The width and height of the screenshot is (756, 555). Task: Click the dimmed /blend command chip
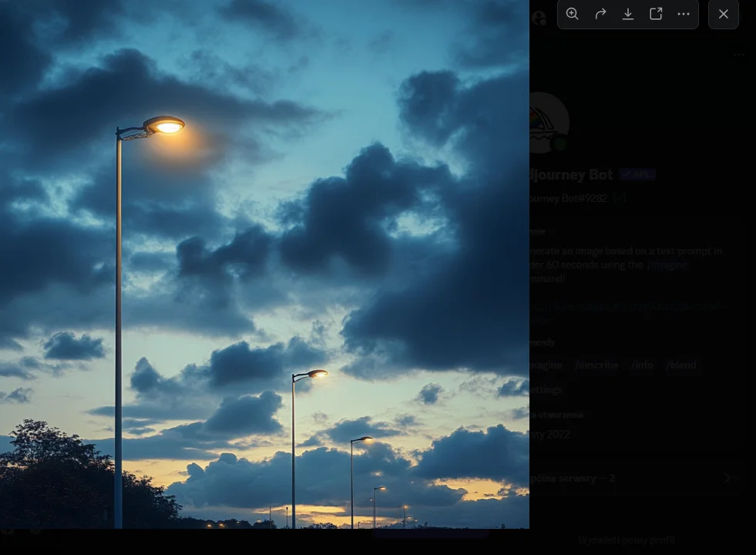(x=680, y=365)
